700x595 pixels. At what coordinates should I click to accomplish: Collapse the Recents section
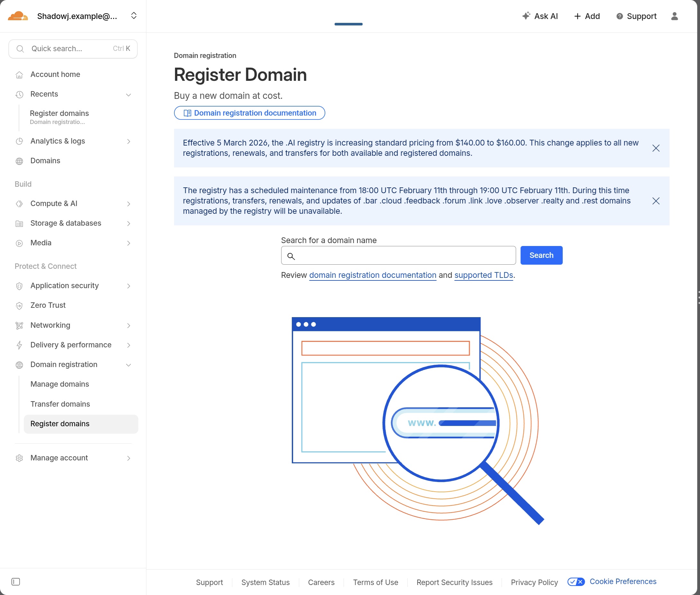pyautogui.click(x=128, y=94)
